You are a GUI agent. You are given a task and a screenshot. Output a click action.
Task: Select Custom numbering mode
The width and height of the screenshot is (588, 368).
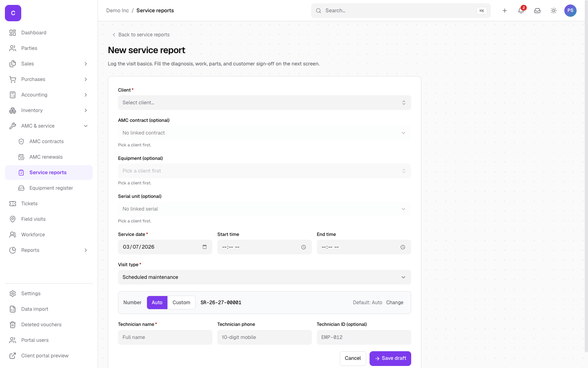(x=181, y=303)
